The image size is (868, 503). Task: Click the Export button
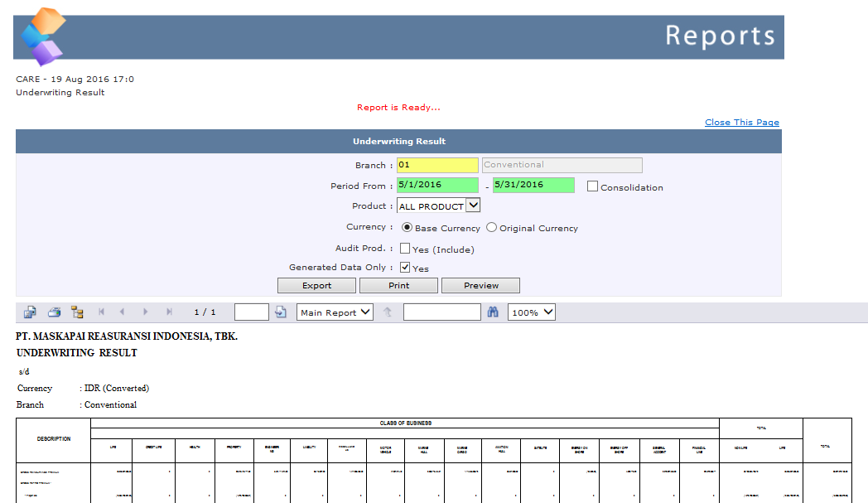(316, 285)
